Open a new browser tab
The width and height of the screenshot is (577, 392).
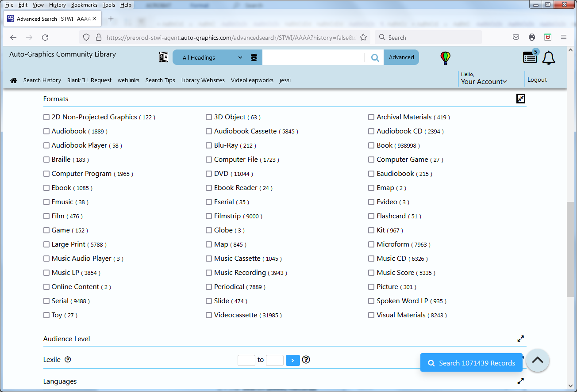tap(111, 19)
